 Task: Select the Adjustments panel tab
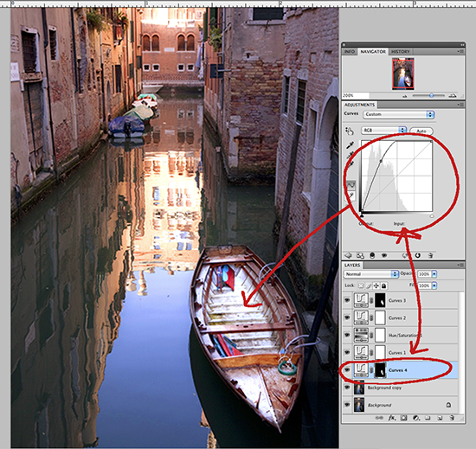click(359, 105)
